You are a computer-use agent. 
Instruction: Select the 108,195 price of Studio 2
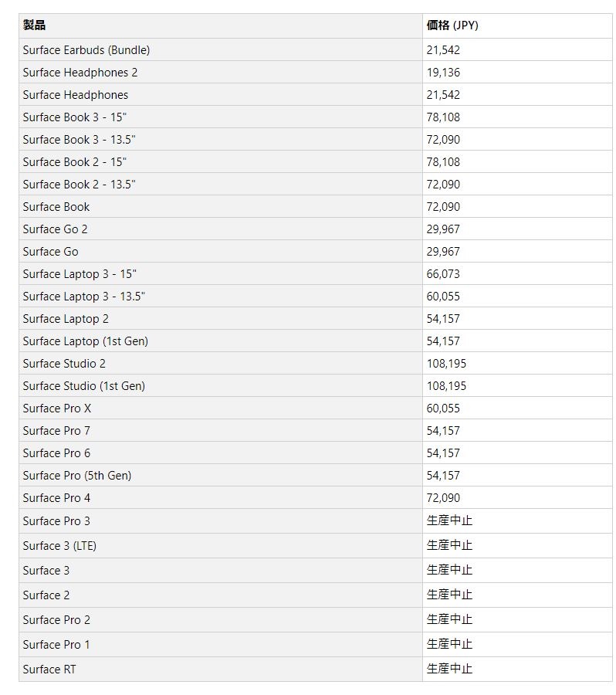[x=517, y=364]
